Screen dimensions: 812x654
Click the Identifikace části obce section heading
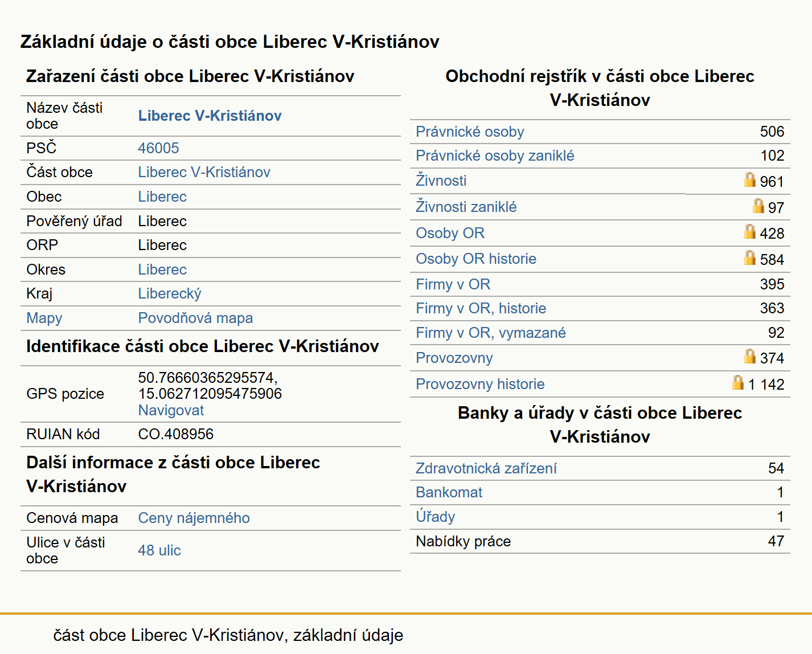(x=203, y=346)
